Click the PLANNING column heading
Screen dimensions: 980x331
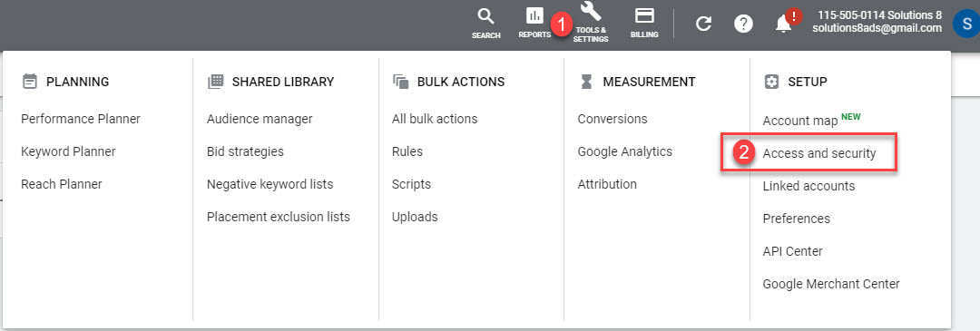pyautogui.click(x=77, y=82)
